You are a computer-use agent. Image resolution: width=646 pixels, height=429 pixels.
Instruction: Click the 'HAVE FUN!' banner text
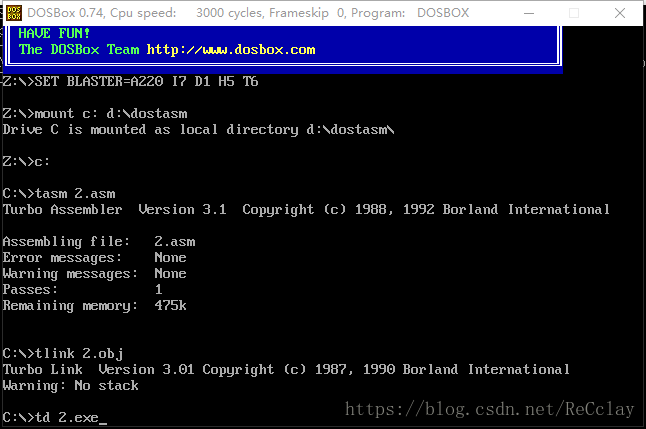tap(54, 33)
